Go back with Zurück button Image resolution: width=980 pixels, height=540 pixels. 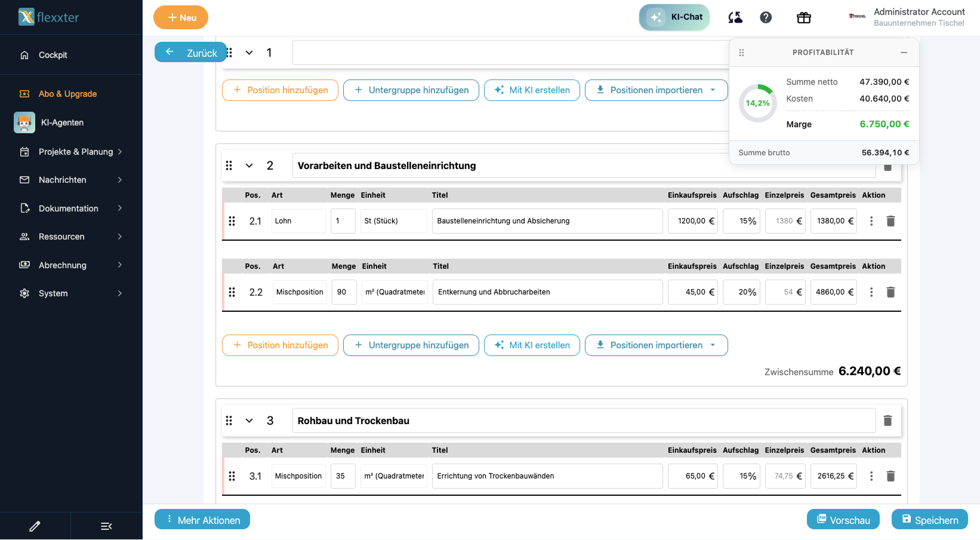click(191, 53)
